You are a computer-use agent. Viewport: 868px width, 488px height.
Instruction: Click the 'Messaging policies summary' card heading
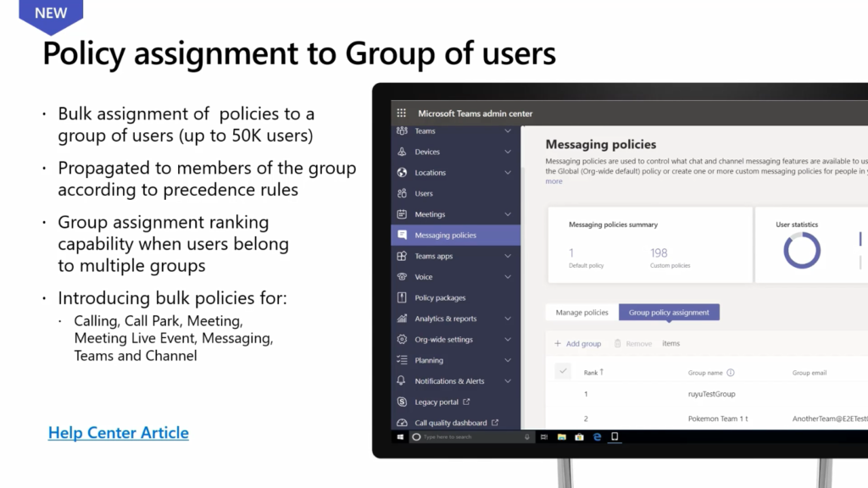(614, 225)
